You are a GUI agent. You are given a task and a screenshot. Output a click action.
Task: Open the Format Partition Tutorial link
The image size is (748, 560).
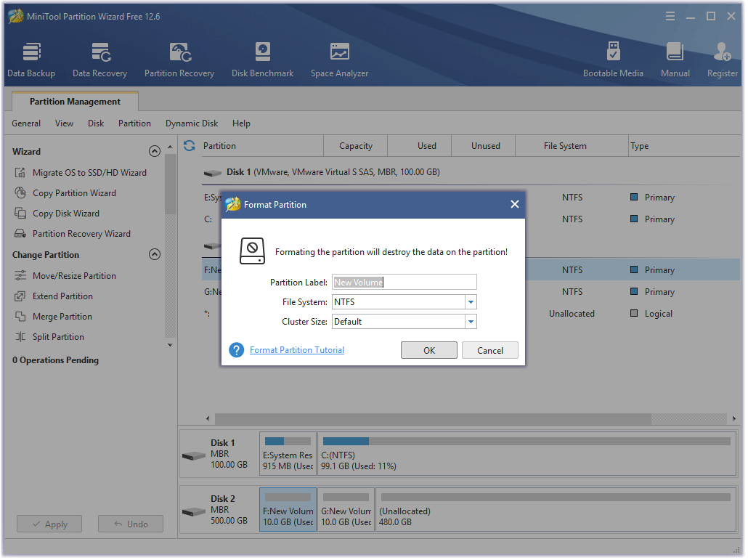pyautogui.click(x=297, y=350)
